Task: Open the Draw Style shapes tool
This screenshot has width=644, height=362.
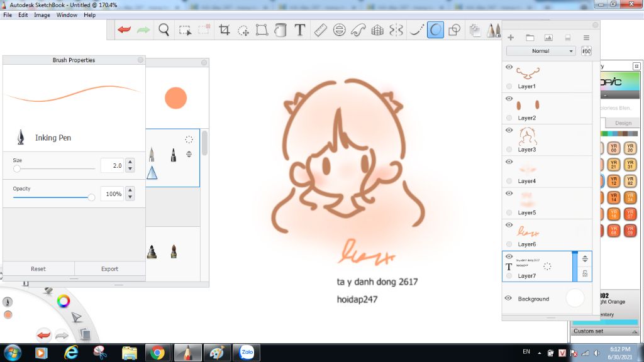Action: (x=454, y=30)
